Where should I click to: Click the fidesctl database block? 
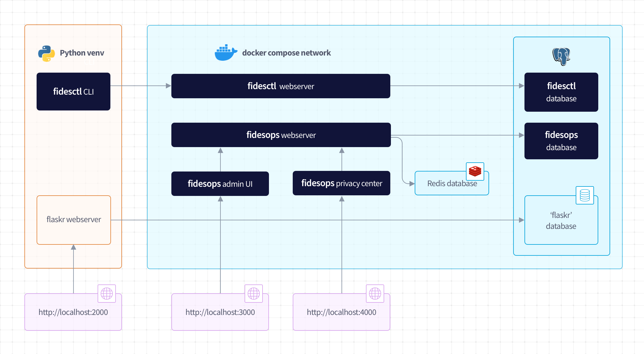561,92
